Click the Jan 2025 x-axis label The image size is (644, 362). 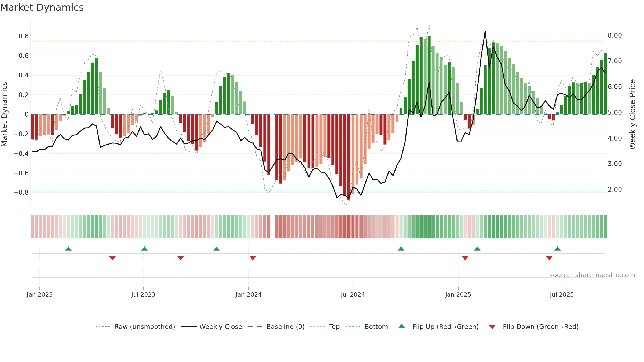tap(458, 294)
